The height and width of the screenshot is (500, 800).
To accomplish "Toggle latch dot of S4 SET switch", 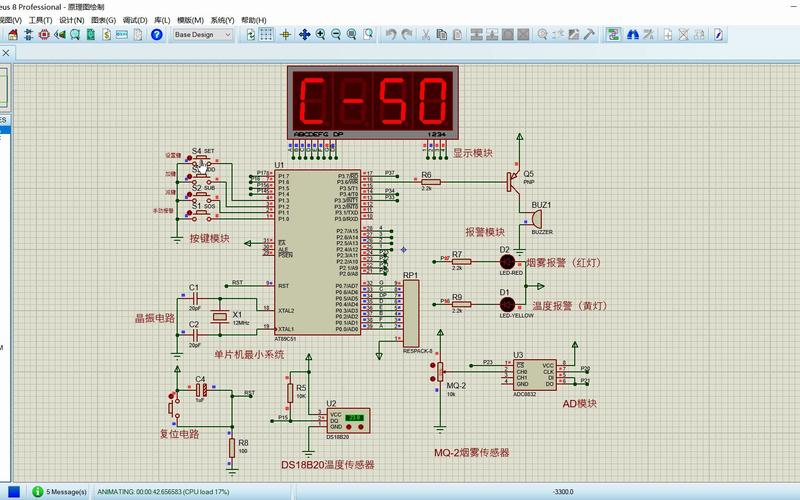I will point(190,158).
